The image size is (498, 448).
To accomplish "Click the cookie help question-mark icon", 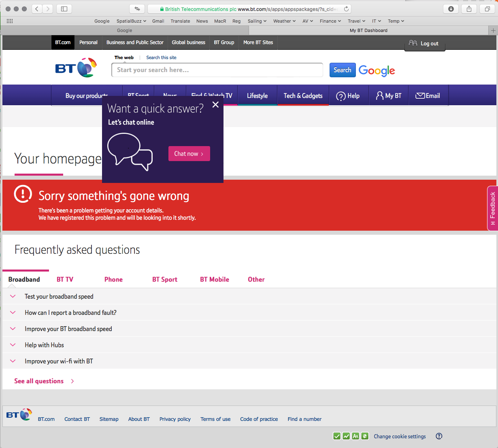I will tap(439, 436).
